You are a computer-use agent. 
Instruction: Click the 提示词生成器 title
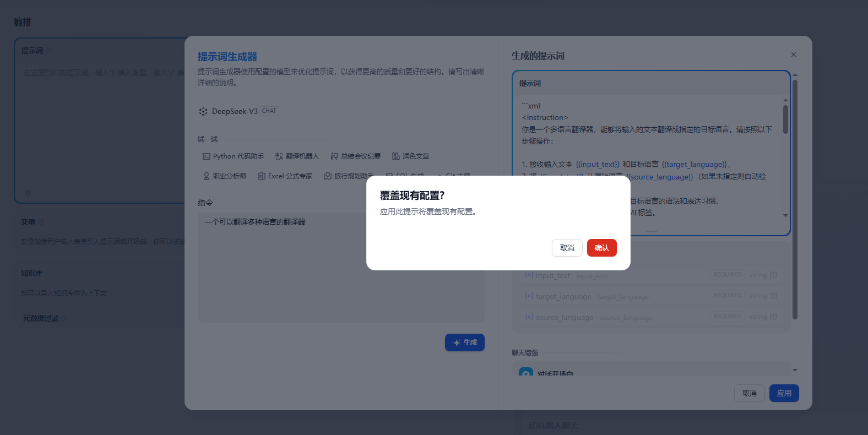click(x=227, y=57)
